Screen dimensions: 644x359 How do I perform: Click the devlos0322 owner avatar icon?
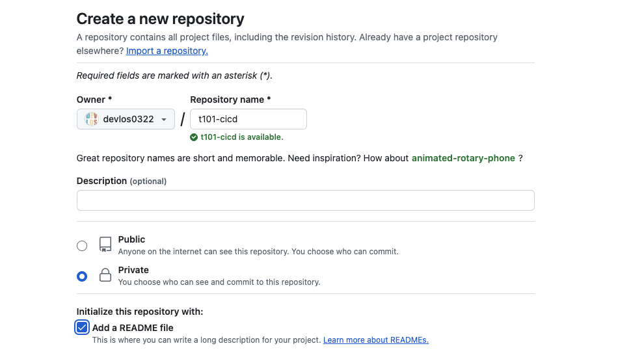92,119
